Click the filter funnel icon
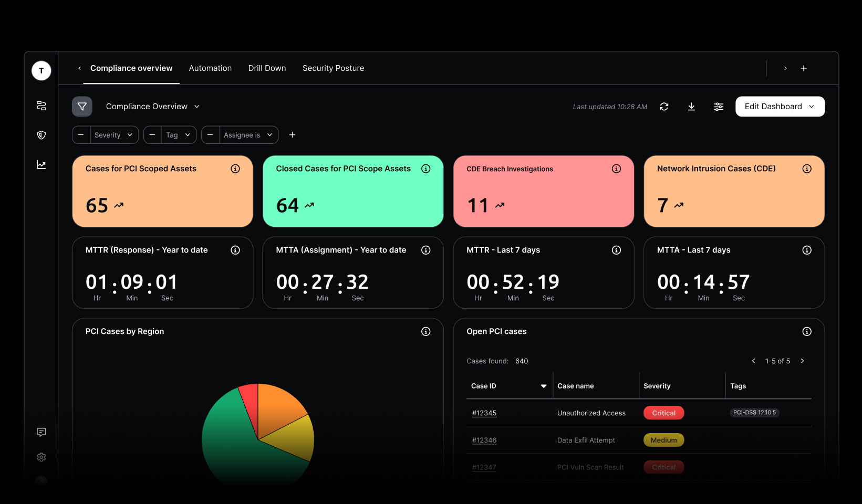Image resolution: width=862 pixels, height=504 pixels. point(82,107)
